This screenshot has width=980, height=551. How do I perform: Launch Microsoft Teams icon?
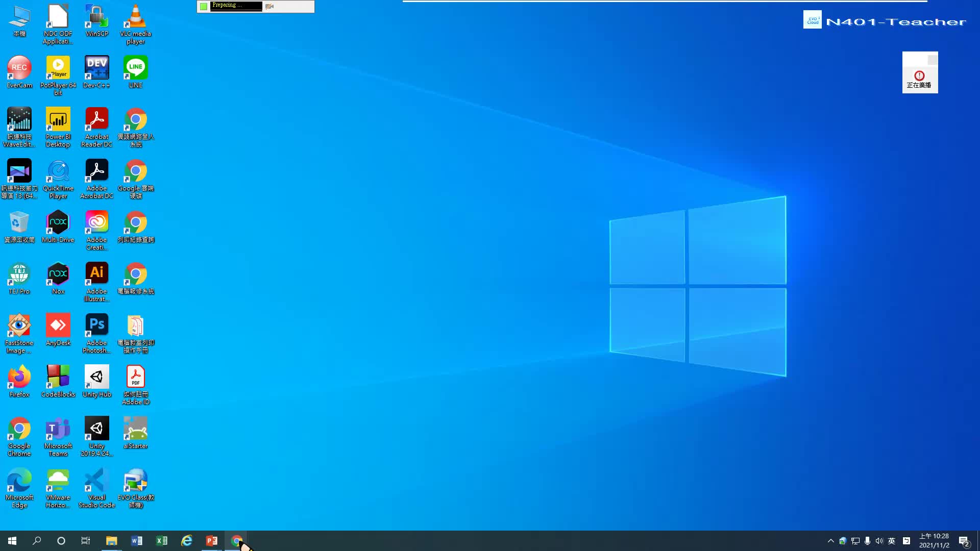(58, 437)
